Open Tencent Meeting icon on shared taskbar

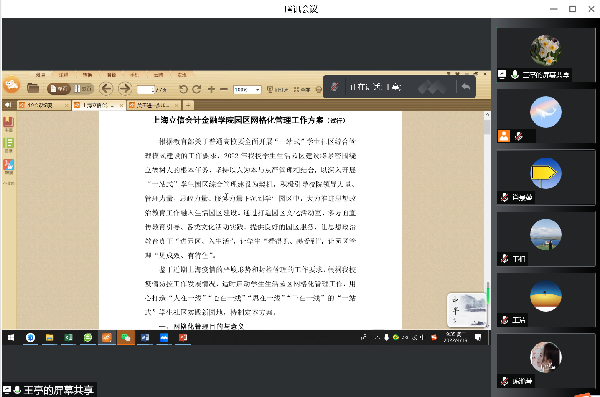(164, 337)
